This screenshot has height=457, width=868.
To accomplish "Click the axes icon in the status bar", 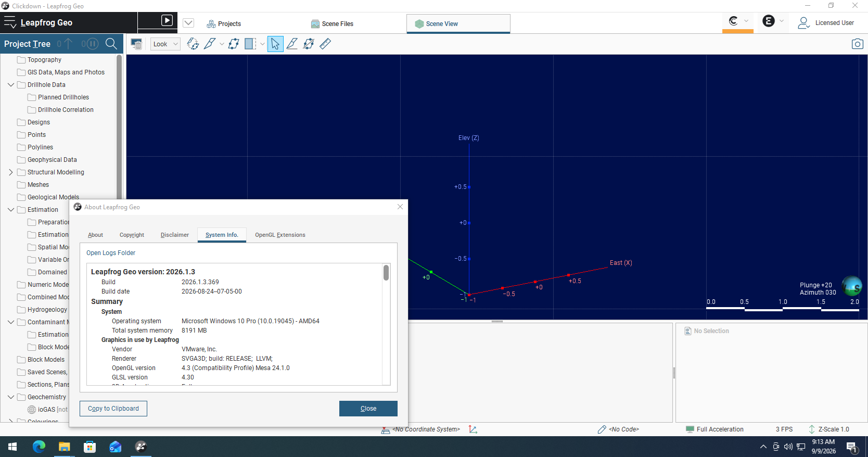I will coord(473,429).
